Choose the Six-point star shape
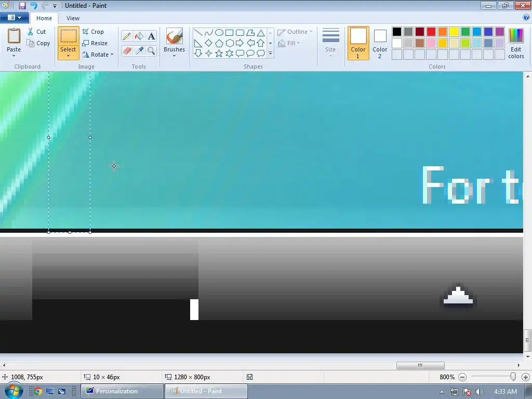The image size is (532, 399). (x=229, y=54)
